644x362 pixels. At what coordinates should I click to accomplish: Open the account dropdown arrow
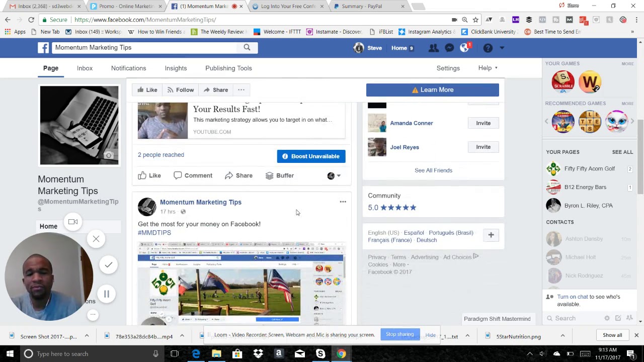pyautogui.click(x=502, y=48)
